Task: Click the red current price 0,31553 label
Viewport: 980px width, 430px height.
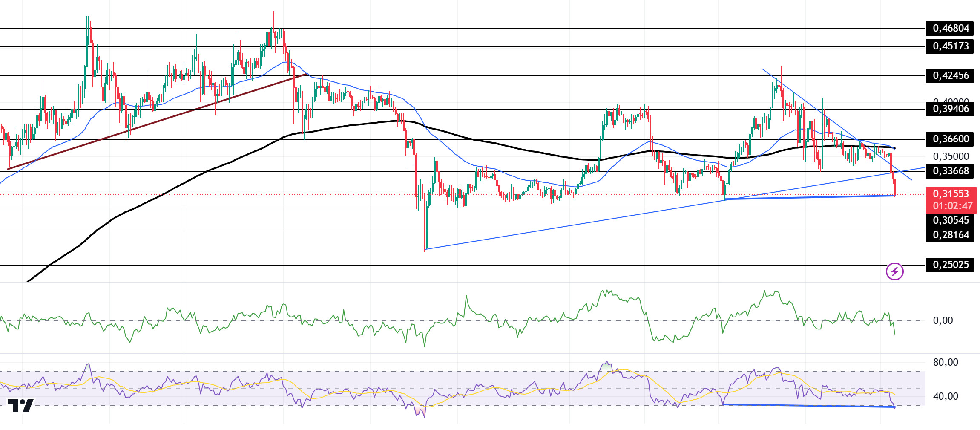Action: (951, 194)
